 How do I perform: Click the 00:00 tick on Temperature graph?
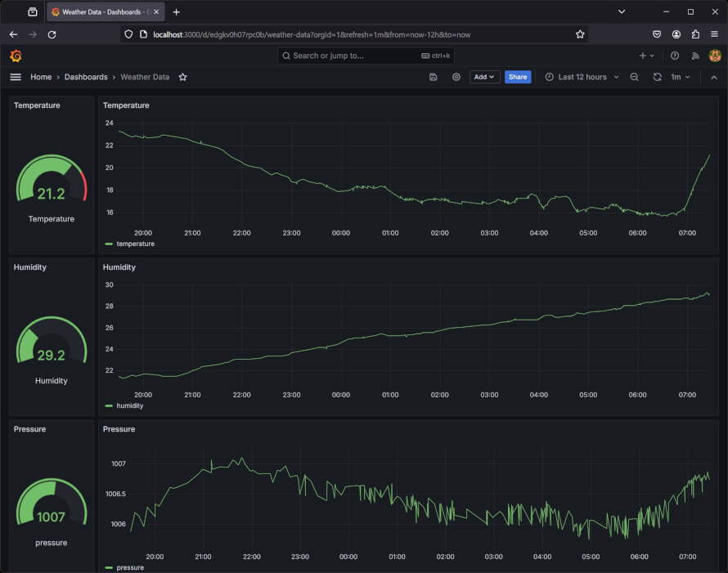point(341,233)
